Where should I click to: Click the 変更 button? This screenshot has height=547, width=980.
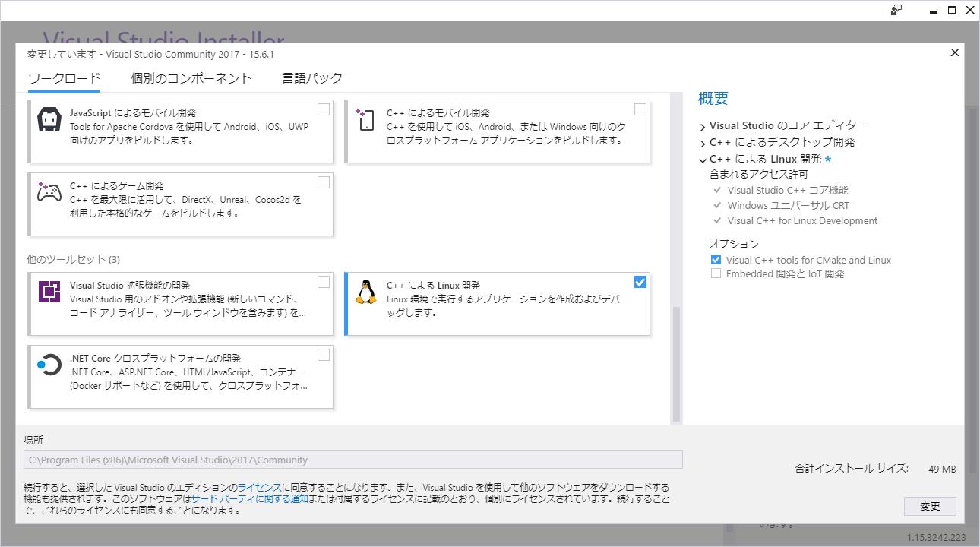(x=930, y=506)
